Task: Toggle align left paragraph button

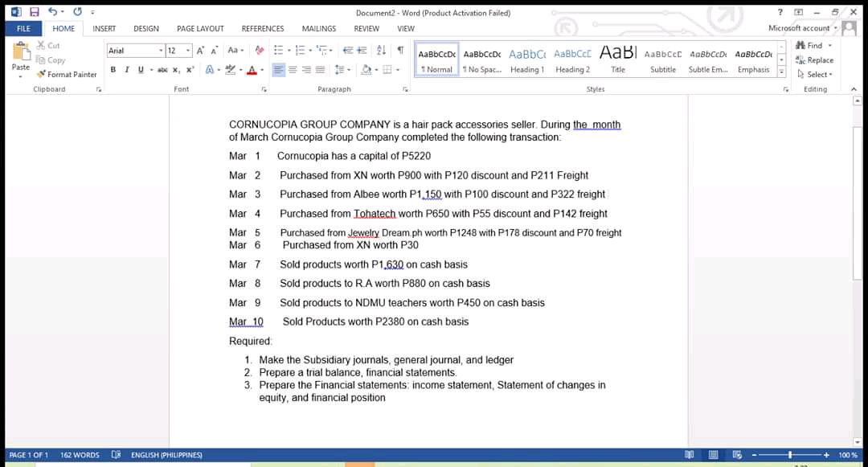Action: pyautogui.click(x=278, y=70)
